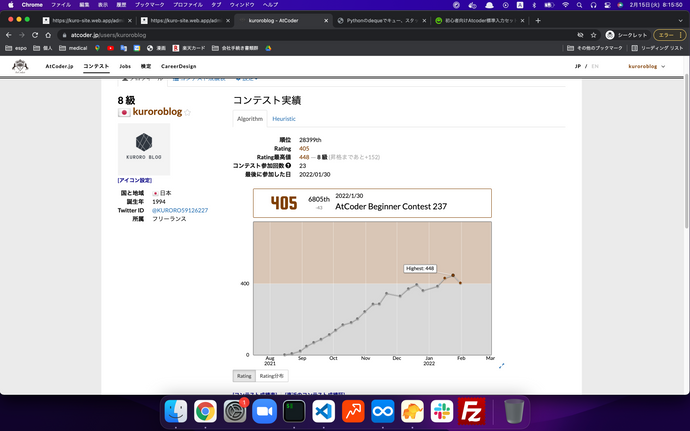Show the Rating分布 graph toggle button
The height and width of the screenshot is (431, 690).
[x=272, y=376]
